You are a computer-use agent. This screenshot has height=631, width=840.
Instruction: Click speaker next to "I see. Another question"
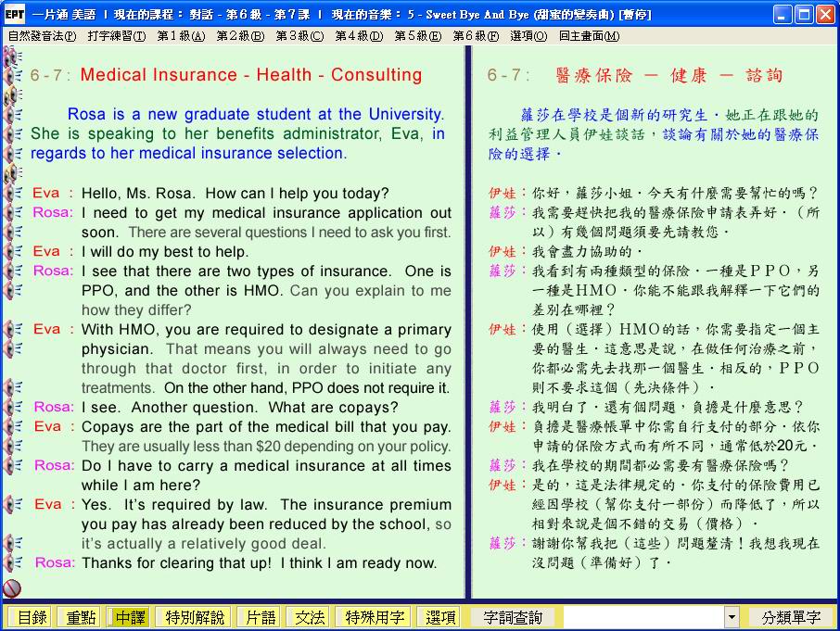(x=13, y=408)
